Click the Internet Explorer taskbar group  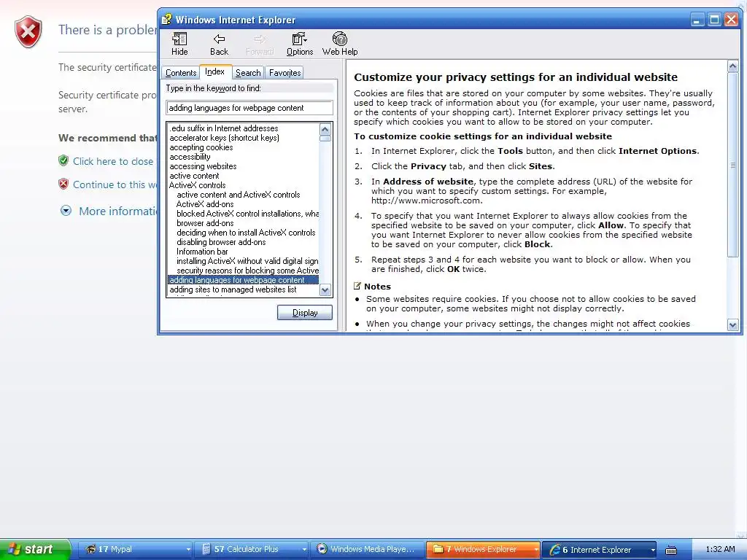[600, 549]
